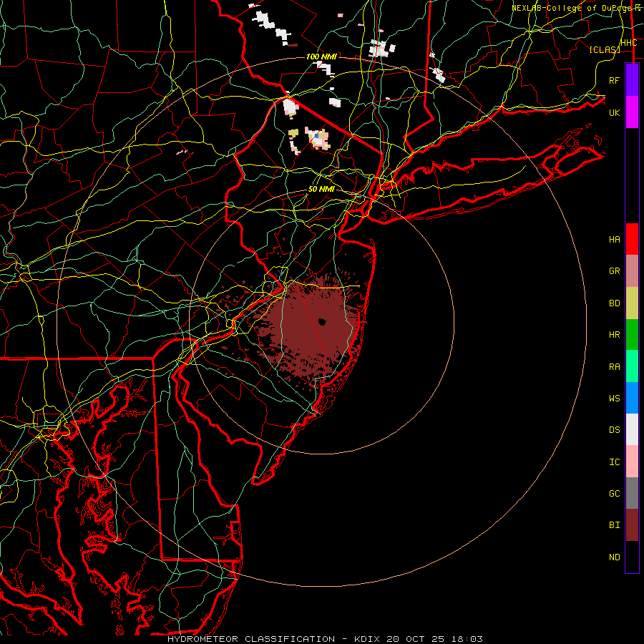Click the BI legend label
This screenshot has width=644, height=644.
[x=615, y=525]
